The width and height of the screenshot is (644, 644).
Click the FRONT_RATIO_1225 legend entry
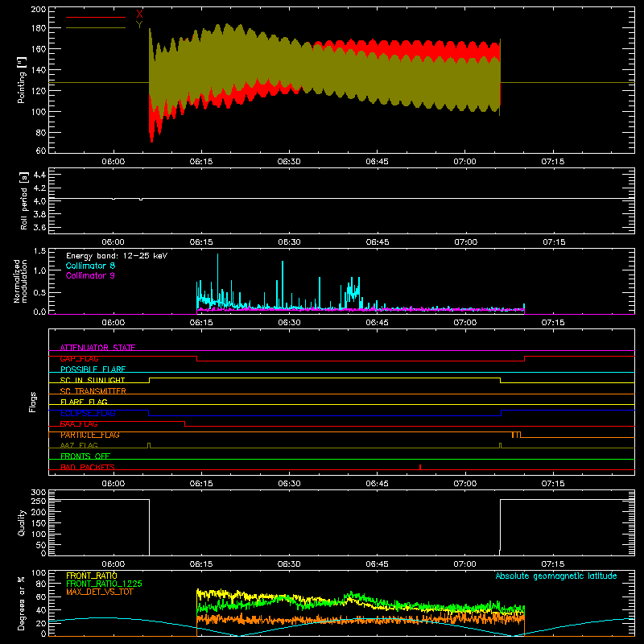(105, 584)
